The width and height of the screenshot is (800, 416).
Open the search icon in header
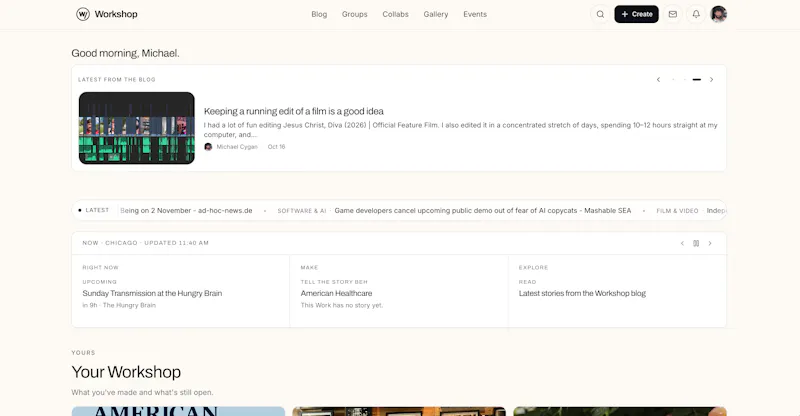coord(601,14)
